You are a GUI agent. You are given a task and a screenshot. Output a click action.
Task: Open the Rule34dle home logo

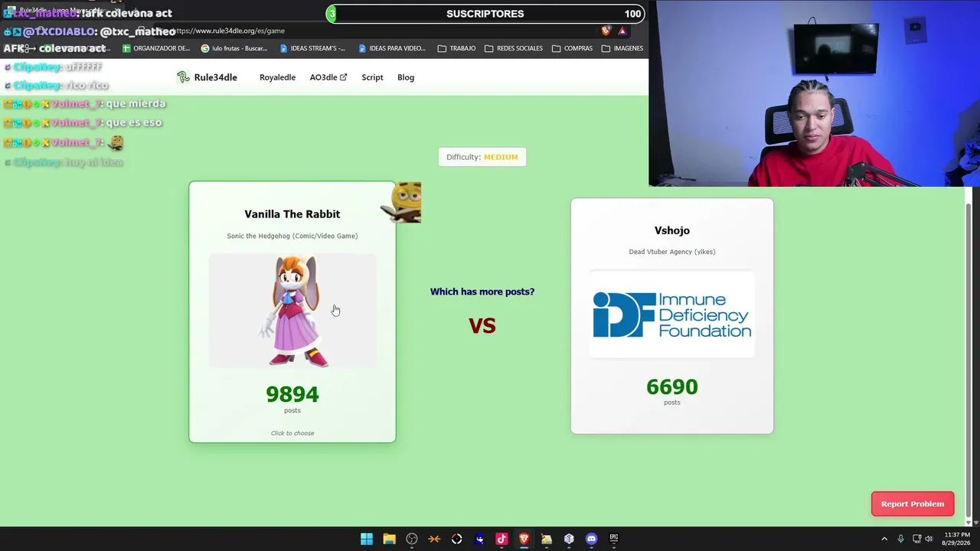[x=207, y=77]
